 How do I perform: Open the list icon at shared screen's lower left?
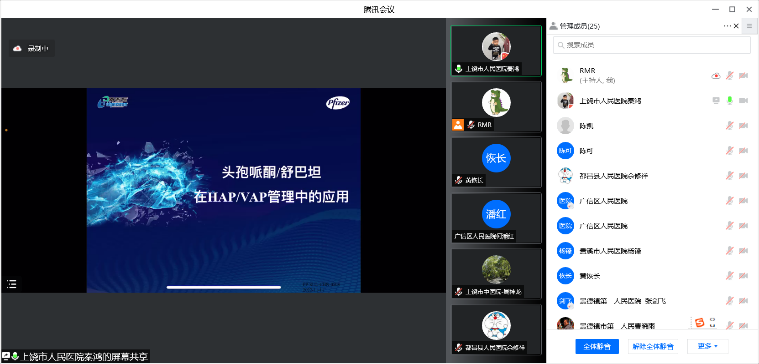[x=12, y=284]
